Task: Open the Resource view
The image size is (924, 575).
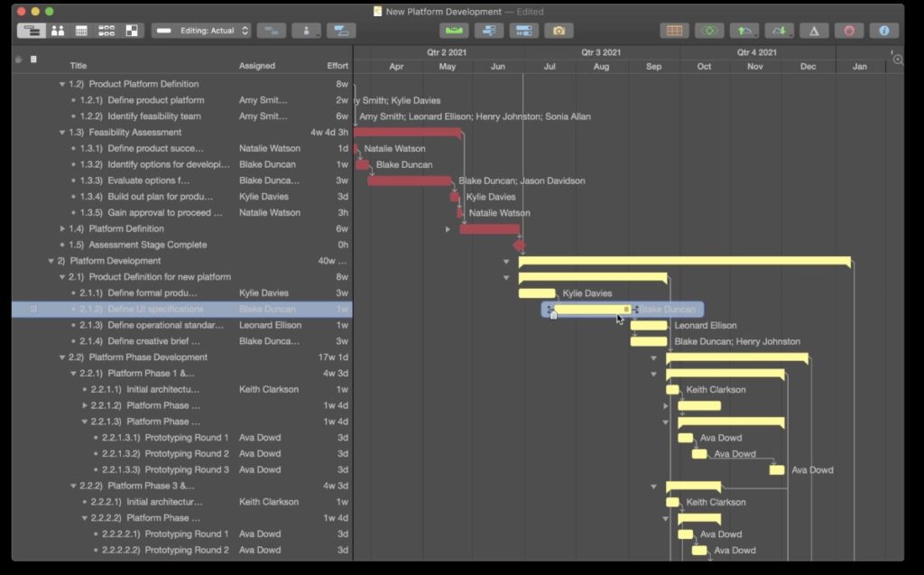Action: 58,31
